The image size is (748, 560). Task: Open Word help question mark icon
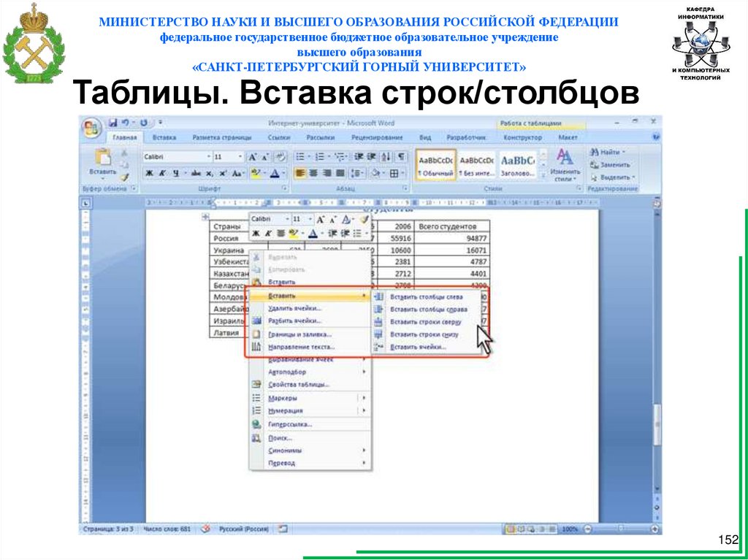pyautogui.click(x=656, y=137)
